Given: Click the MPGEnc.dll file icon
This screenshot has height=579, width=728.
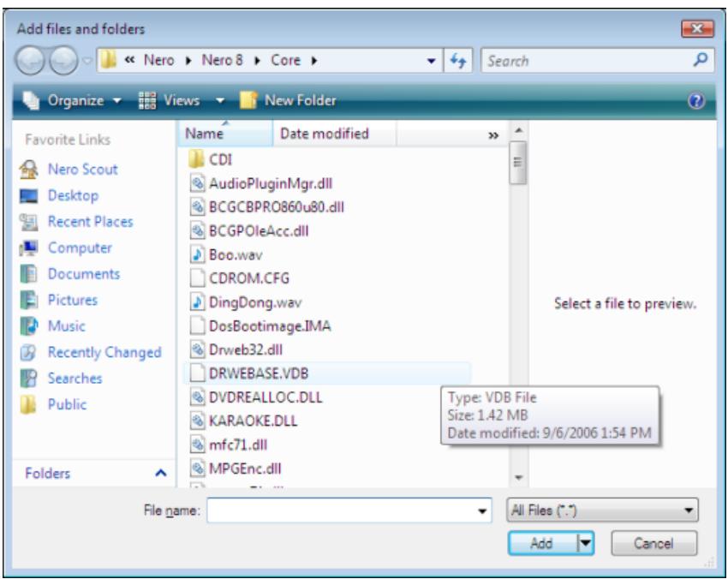Looking at the screenshot, I should point(197,469).
